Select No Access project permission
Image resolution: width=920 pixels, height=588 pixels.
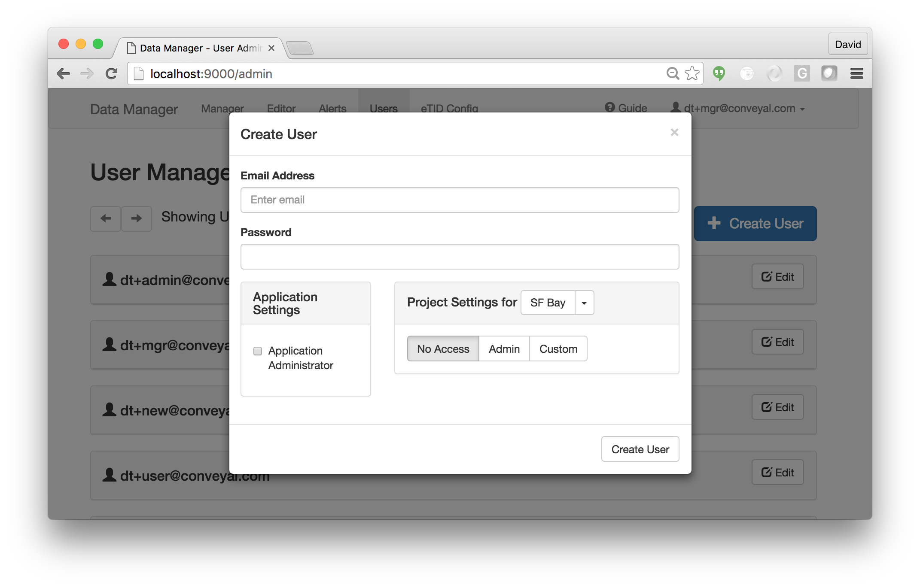click(443, 349)
